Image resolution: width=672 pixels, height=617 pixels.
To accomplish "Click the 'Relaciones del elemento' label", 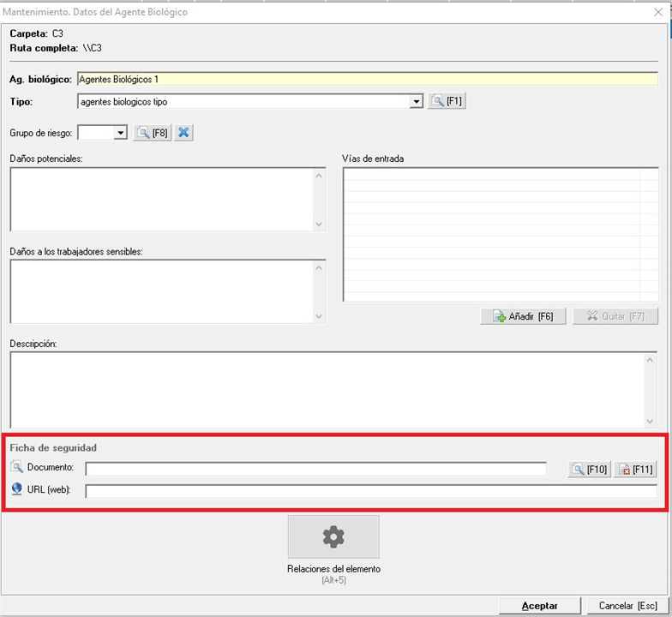I will pos(334,569).
